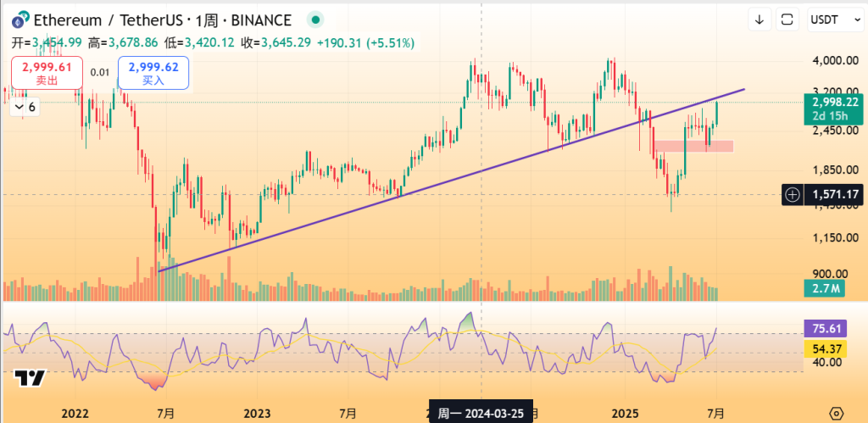Click the 40.00 RSI axis label
Viewport: 868px width, 423px height.
tap(826, 362)
